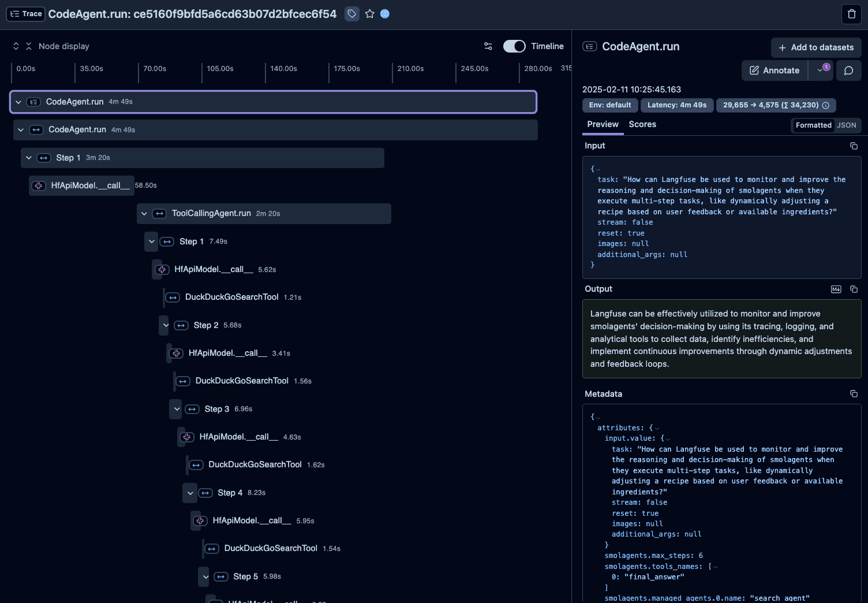This screenshot has height=603, width=868.
Task: Click the Annotate button
Action: pyautogui.click(x=774, y=70)
